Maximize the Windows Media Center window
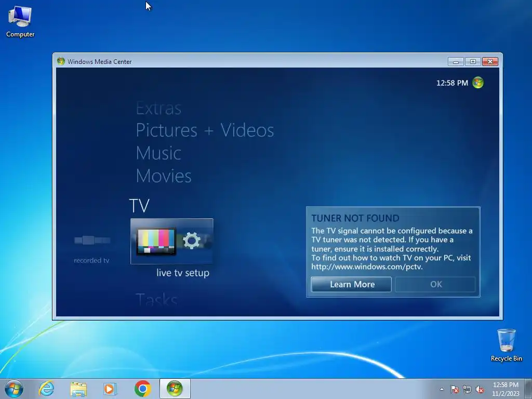The width and height of the screenshot is (532, 399). click(473, 61)
